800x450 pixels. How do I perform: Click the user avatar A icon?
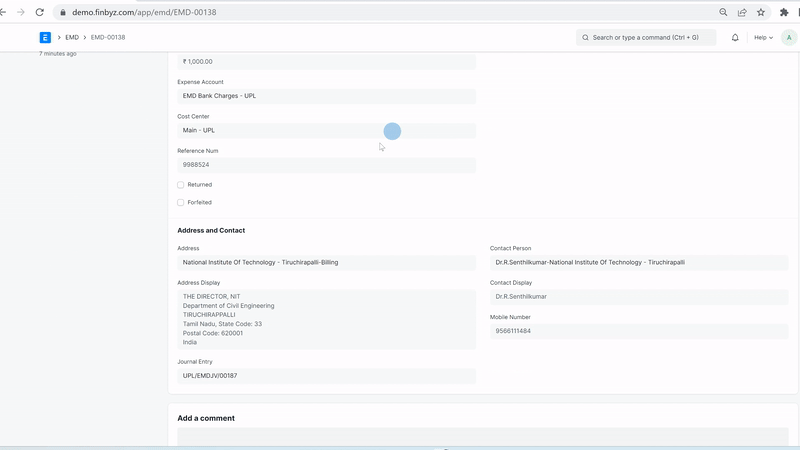[788, 37]
